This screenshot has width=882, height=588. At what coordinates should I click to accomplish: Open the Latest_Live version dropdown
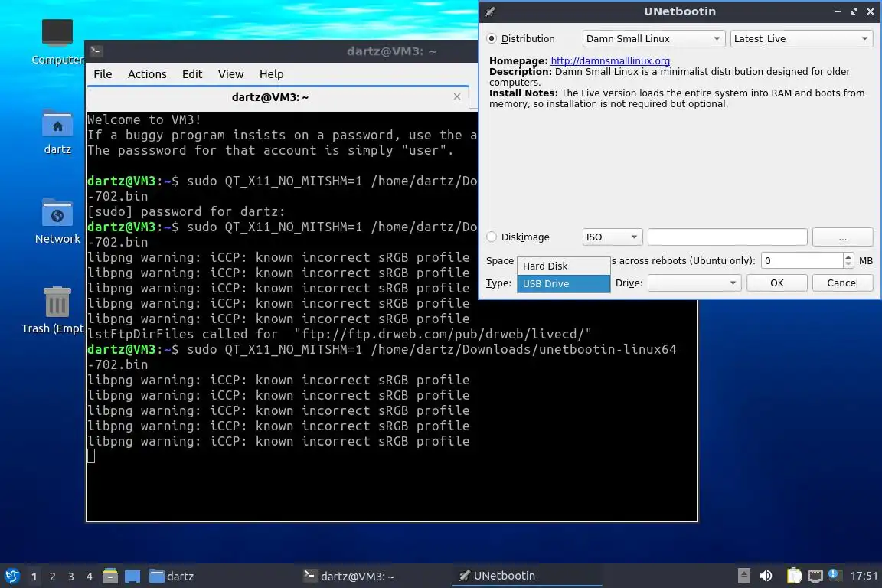(801, 38)
